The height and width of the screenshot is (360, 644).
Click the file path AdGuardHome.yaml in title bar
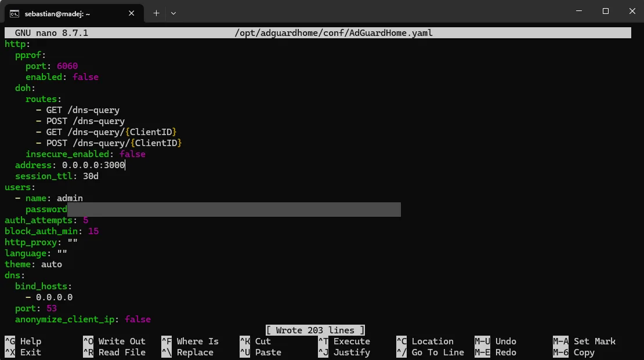334,33
